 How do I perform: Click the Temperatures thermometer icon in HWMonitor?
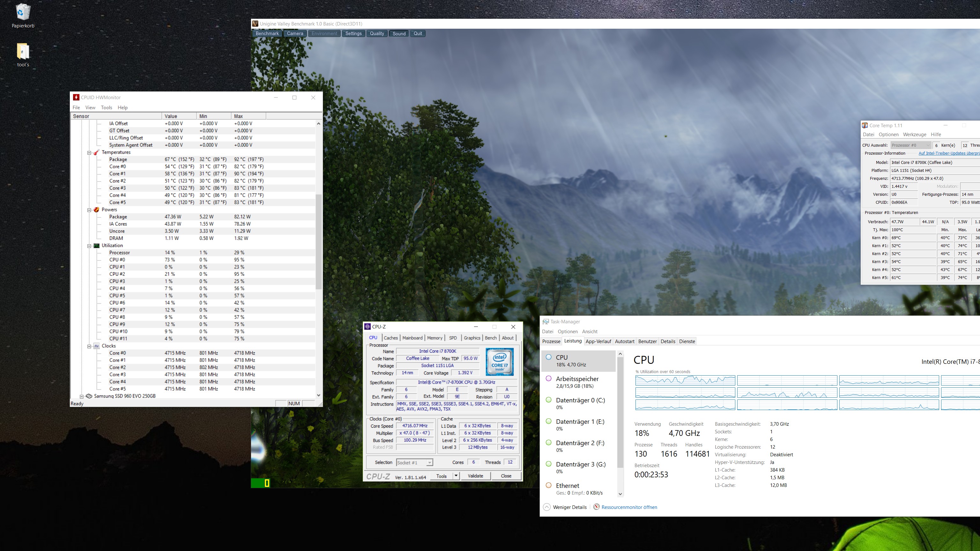click(96, 152)
